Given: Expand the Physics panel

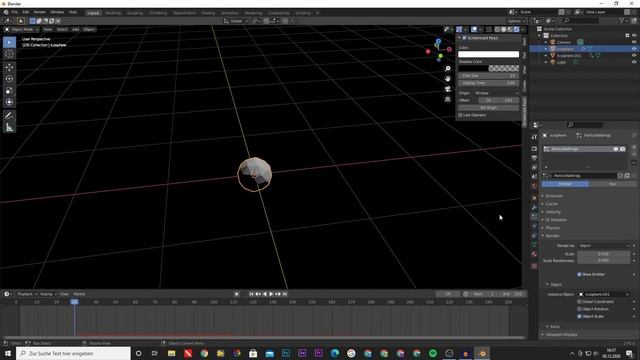Looking at the screenshot, I should click(553, 228).
